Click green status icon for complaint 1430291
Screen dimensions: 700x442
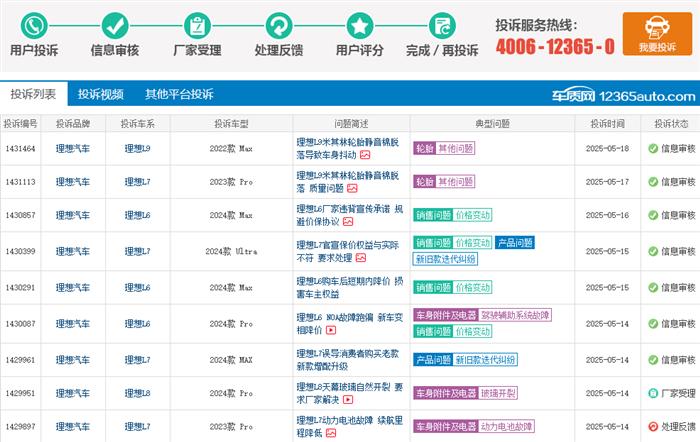click(x=653, y=288)
